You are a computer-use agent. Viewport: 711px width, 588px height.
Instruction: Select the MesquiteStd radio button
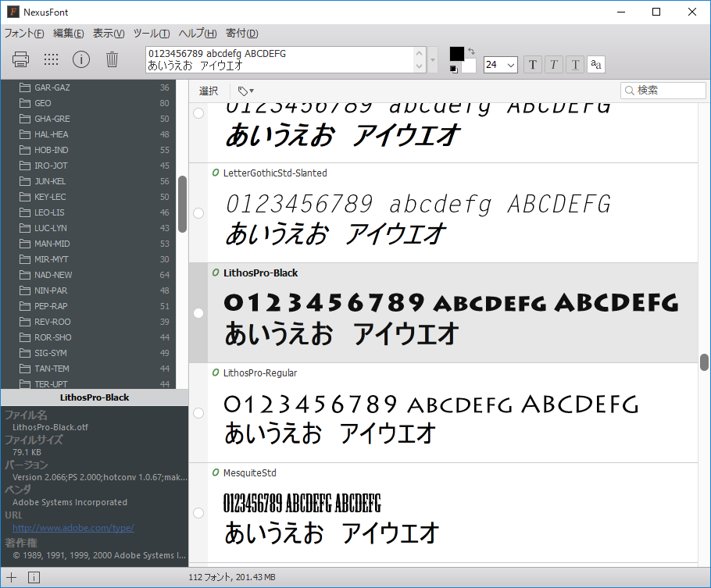click(198, 513)
